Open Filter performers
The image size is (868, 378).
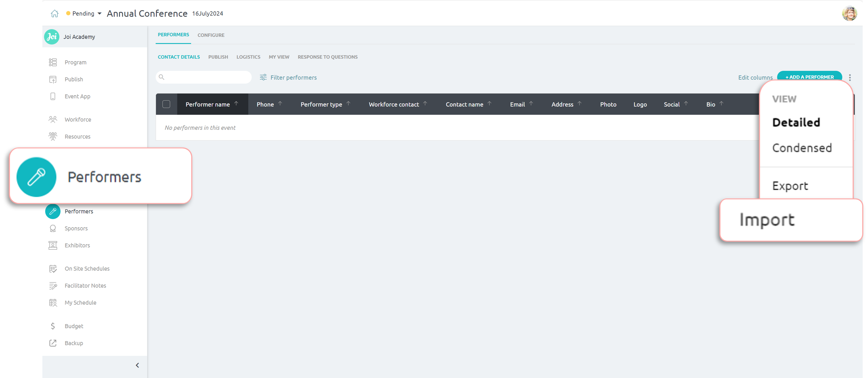click(x=288, y=78)
